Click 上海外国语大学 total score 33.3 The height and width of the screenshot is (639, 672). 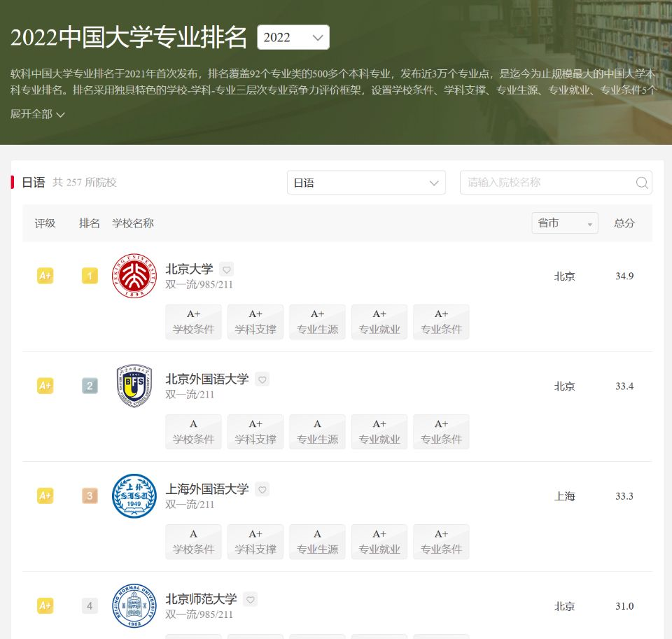click(x=624, y=496)
